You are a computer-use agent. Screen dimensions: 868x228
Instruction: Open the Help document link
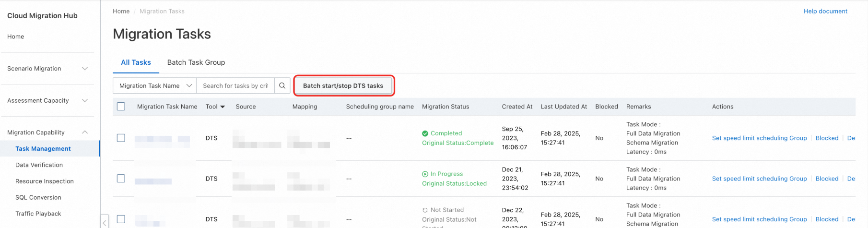tap(825, 11)
